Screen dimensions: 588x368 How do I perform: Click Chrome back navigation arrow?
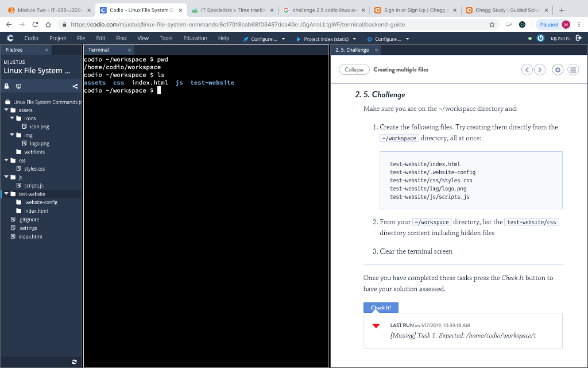[9, 24]
